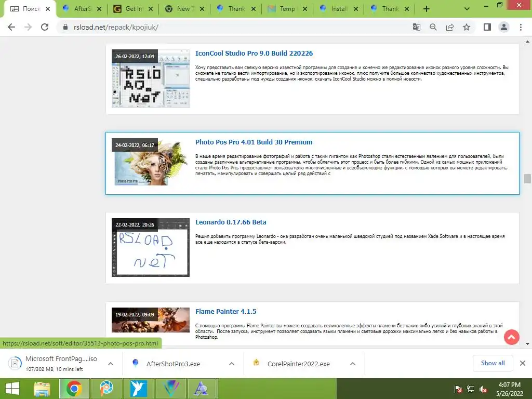
Task: Close the Install tab
Action: point(355,9)
